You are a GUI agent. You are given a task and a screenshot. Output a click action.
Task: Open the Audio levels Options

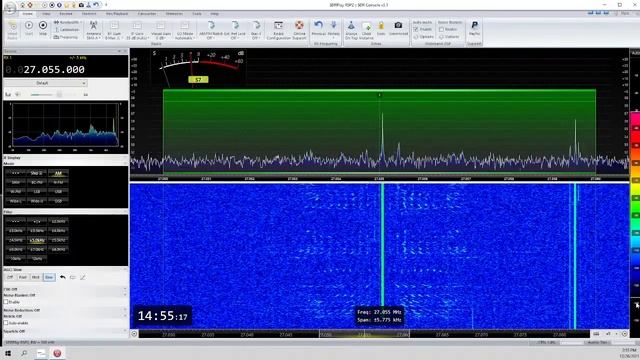coord(424,37)
